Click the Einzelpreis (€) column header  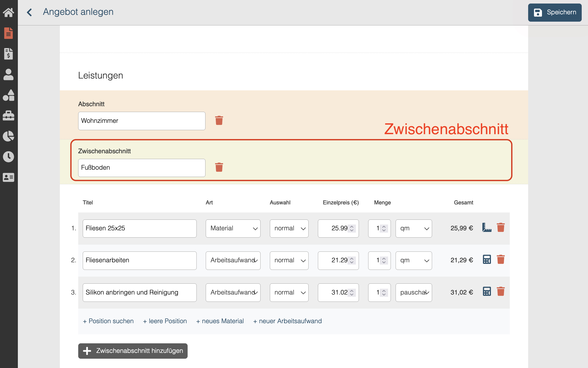point(341,202)
